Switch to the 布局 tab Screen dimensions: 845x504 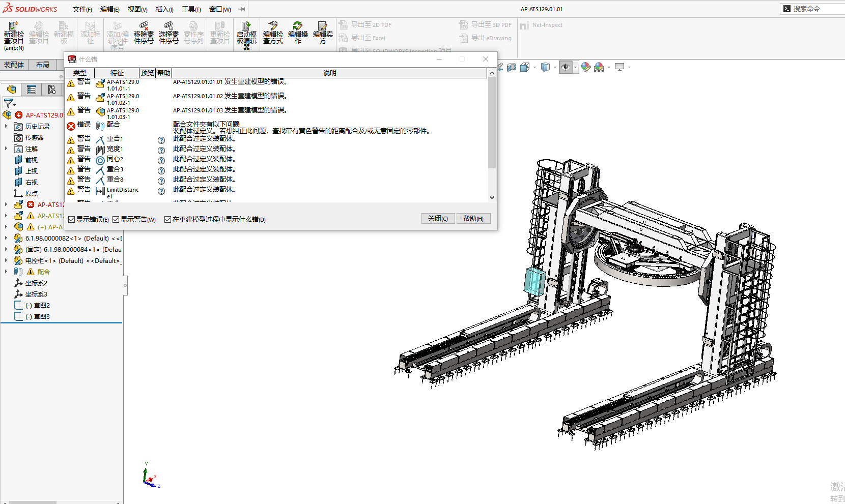point(43,65)
